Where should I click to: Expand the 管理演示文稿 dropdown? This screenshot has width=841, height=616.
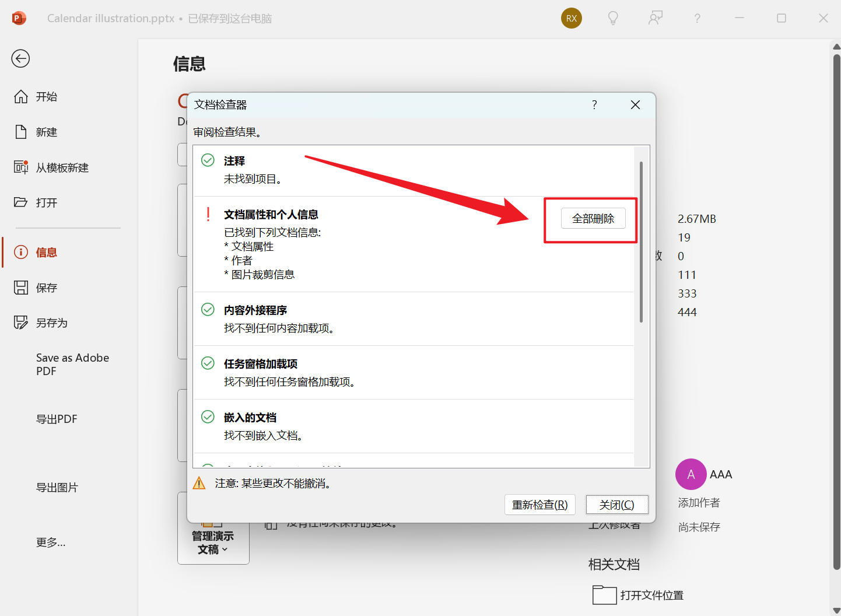[213, 542]
